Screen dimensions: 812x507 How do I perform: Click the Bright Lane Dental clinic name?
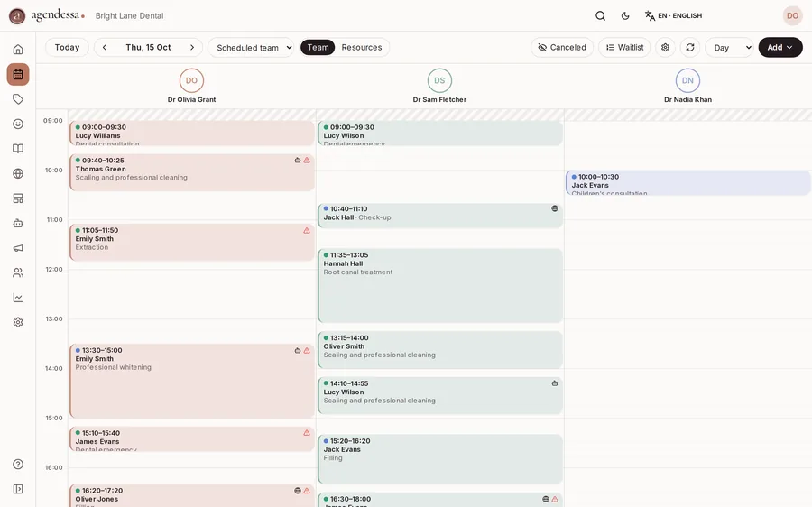(x=129, y=15)
